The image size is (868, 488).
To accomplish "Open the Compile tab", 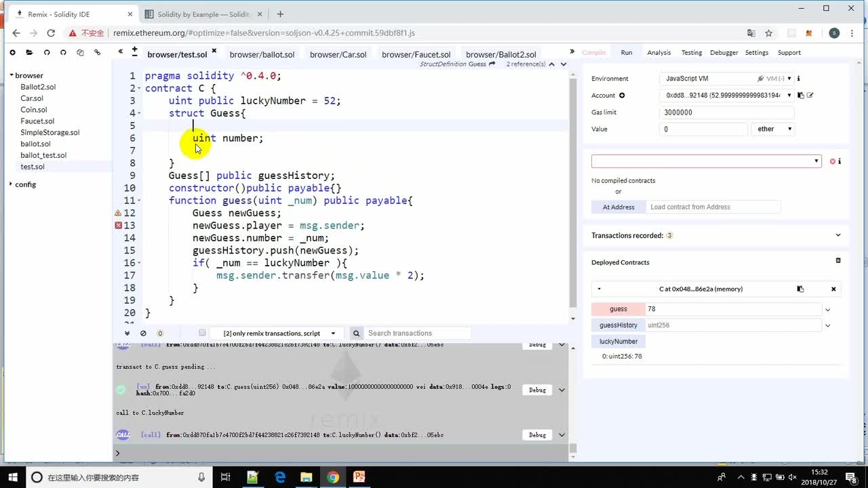I will 593,52.
